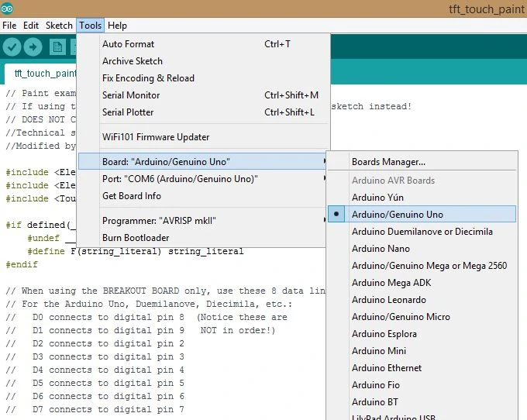Open the Sketch menu

(59, 26)
